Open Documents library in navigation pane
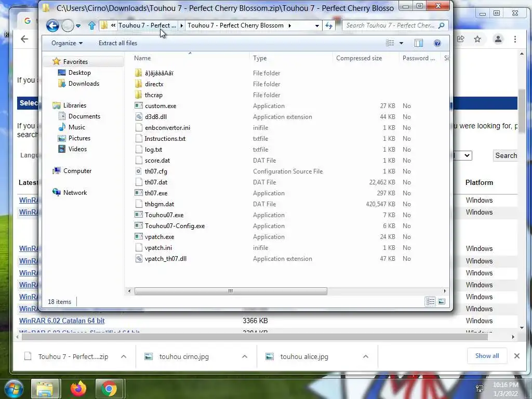Screen dimensions: 532x399 click(x=84, y=116)
